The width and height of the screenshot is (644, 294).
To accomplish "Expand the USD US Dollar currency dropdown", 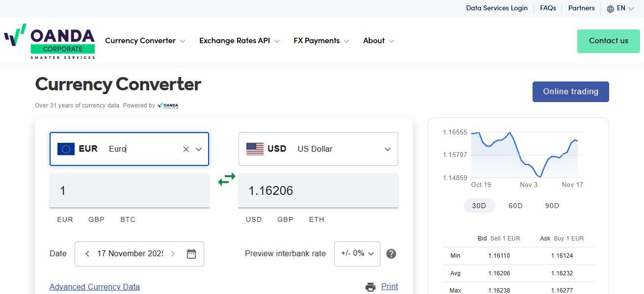I will coord(387,149).
